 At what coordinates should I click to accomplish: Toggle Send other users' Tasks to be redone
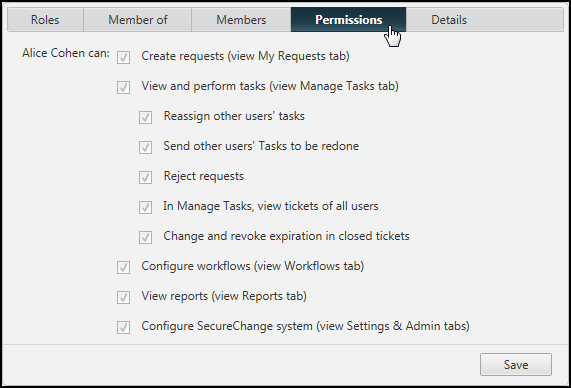[145, 147]
